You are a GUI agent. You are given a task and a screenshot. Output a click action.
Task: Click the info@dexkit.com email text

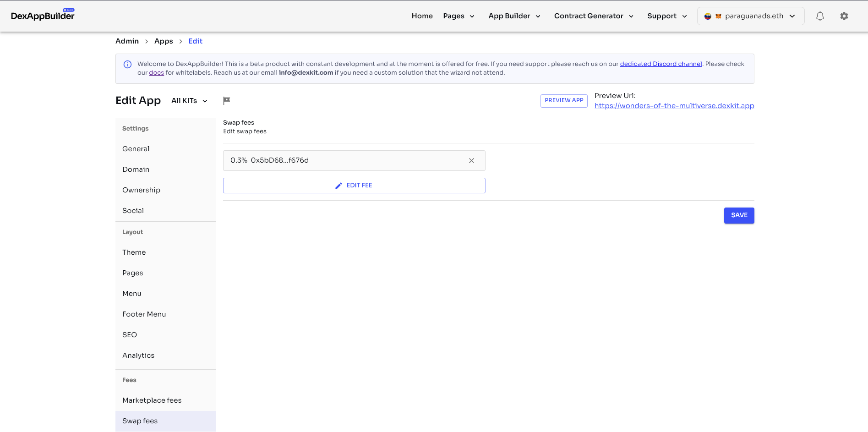[306, 73]
